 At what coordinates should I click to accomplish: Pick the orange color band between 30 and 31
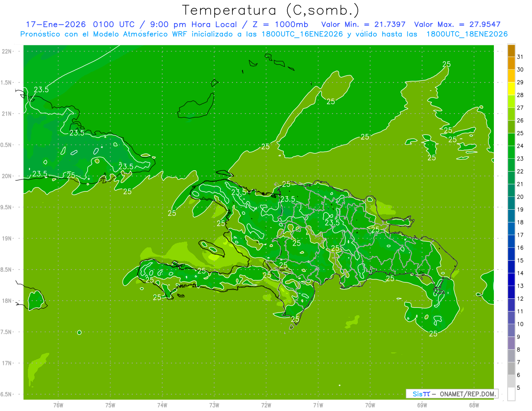(511, 63)
